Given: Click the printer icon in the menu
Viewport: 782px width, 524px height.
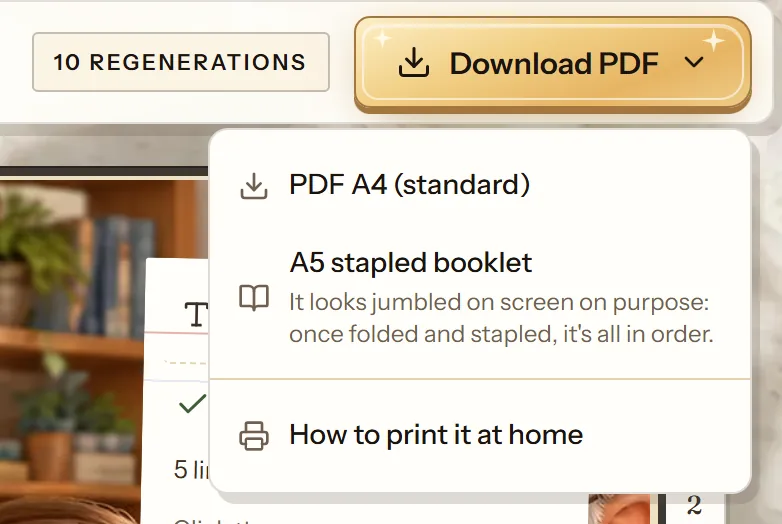Looking at the screenshot, I should 254,436.
